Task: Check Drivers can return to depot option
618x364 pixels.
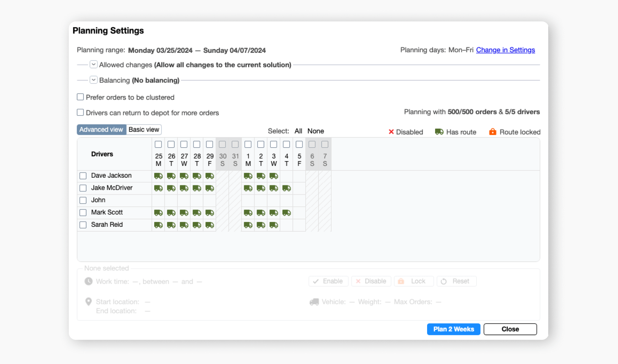Action: [x=80, y=113]
